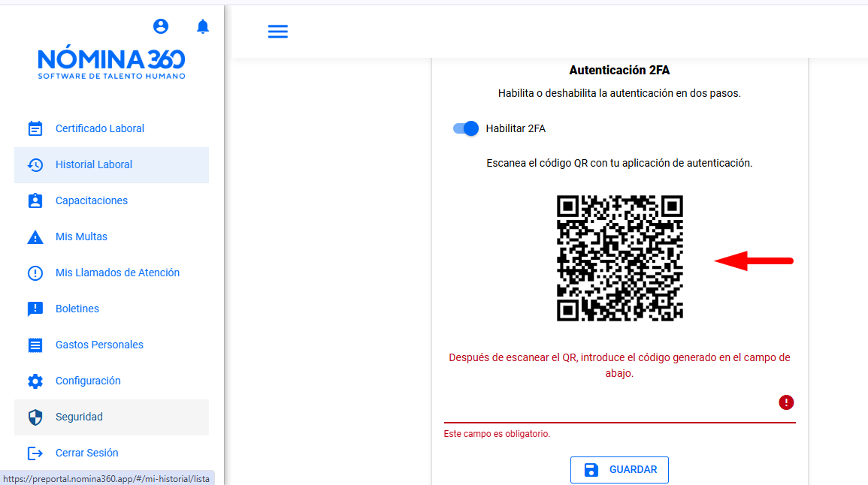The height and width of the screenshot is (485, 868).
Task: Click the Historial Laboral history icon
Action: [x=35, y=165]
